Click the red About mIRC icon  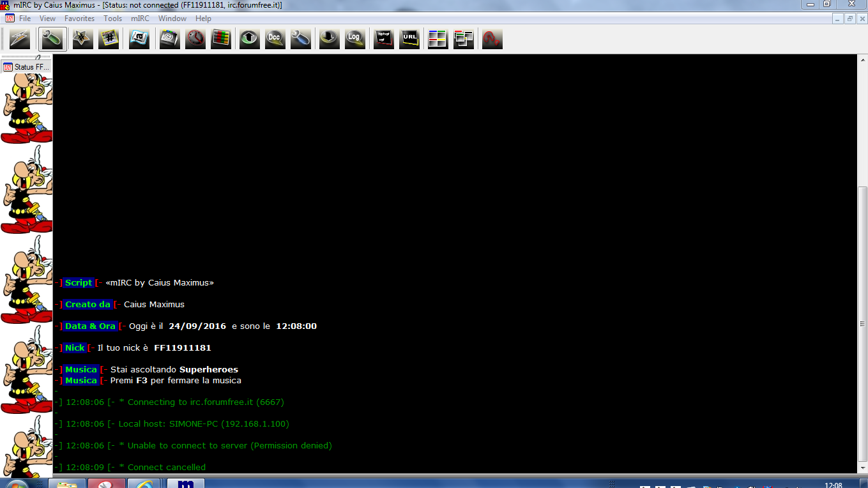tap(492, 39)
